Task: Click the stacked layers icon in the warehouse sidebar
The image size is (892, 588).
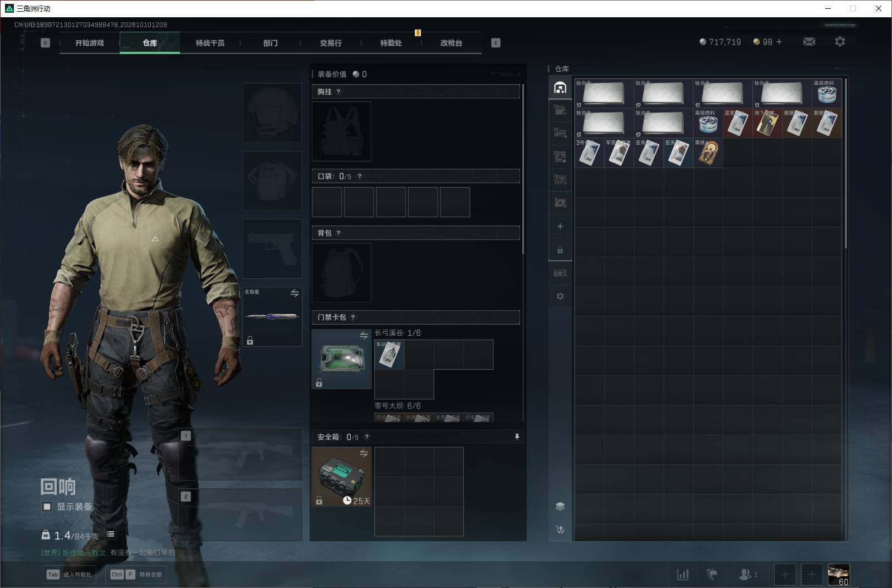Action: coord(560,506)
